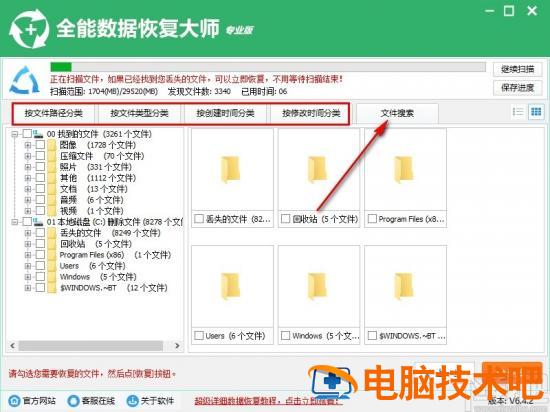
Task: Click the $WINDOWS.~BT folder icon in tree
Action: pyautogui.click(x=52, y=288)
